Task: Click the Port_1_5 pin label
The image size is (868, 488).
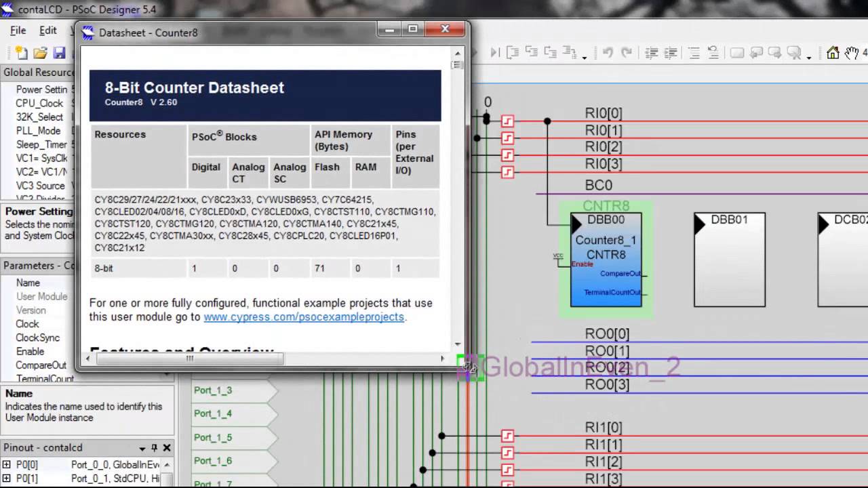Action: click(x=213, y=437)
